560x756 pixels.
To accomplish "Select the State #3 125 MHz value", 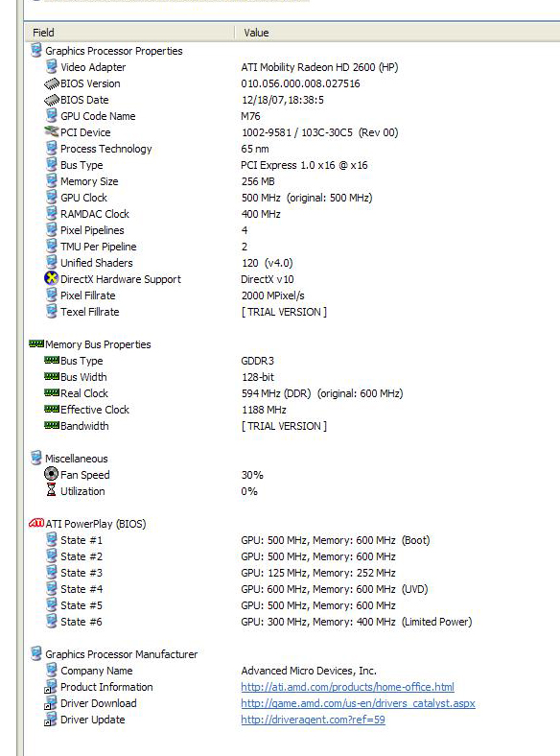I will (x=318, y=573).
